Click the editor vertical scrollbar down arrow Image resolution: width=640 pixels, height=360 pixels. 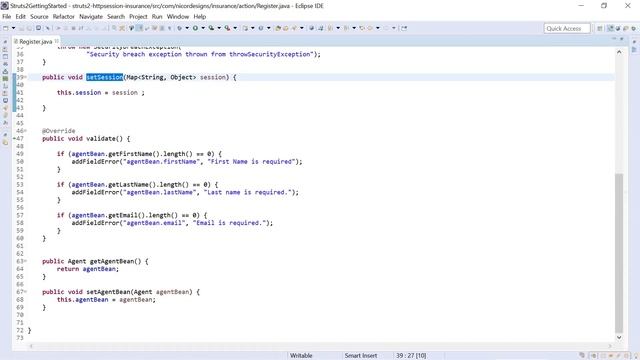click(619, 338)
